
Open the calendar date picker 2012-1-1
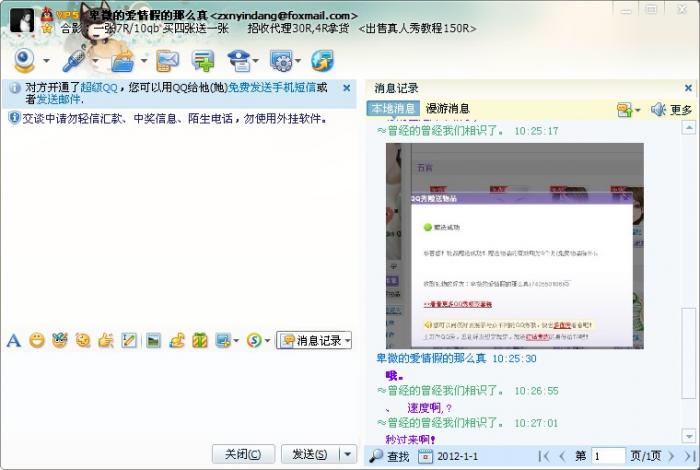(x=448, y=456)
